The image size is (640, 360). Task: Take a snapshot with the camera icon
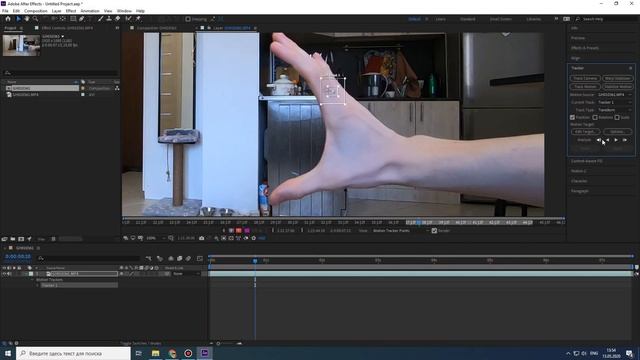[202, 238]
